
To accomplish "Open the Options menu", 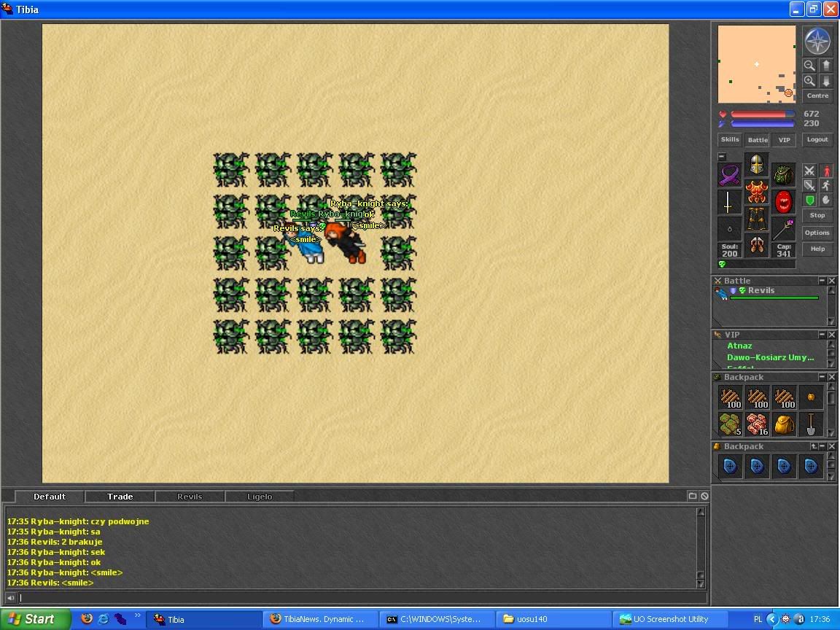I will click(x=817, y=233).
